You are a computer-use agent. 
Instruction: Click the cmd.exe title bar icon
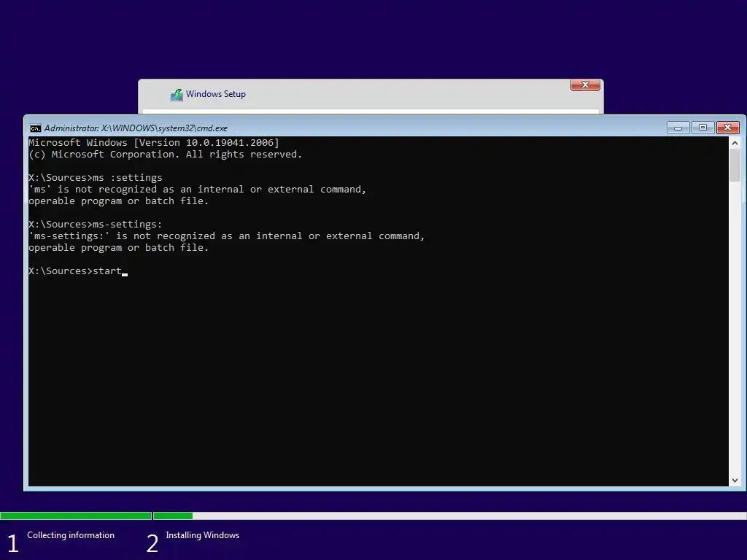35,128
